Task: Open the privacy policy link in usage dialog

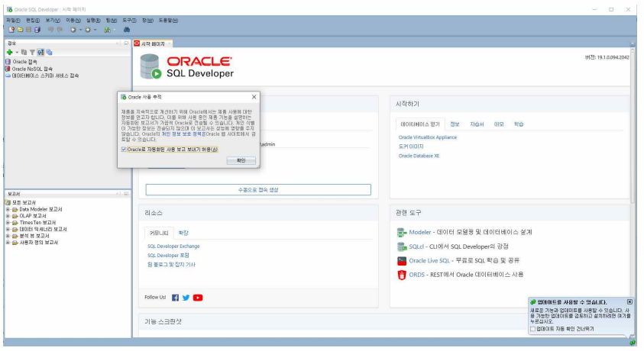Action: click(x=183, y=134)
